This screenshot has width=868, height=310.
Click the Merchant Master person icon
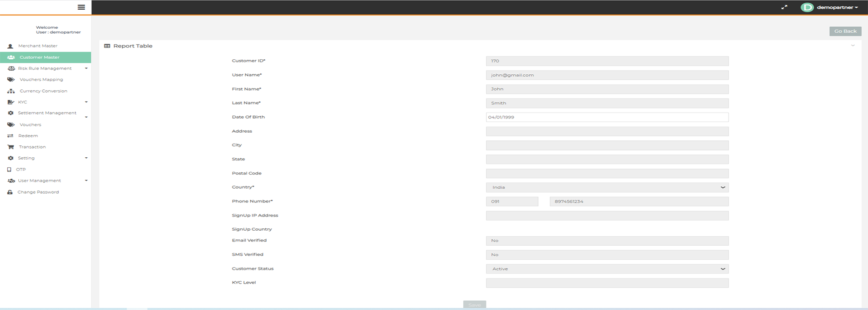tap(10, 46)
